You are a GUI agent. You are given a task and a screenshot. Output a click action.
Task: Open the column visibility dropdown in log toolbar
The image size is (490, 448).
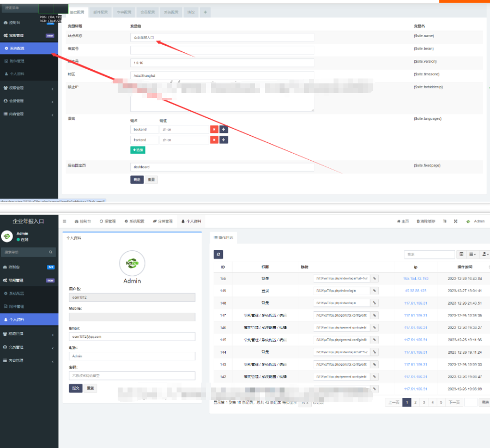click(473, 255)
